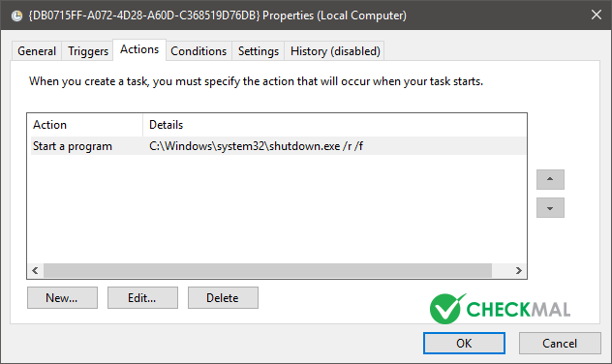This screenshot has height=364, width=612.
Task: Click the Checkmal green checkmark logo
Action: (x=447, y=309)
